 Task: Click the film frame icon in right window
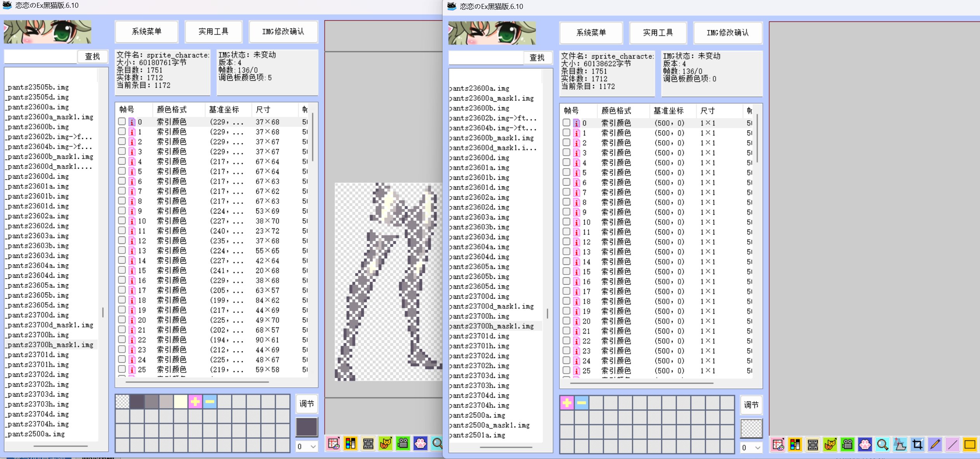click(813, 445)
